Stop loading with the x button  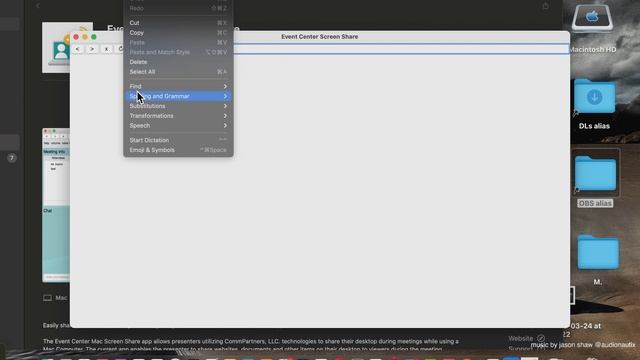107,49
